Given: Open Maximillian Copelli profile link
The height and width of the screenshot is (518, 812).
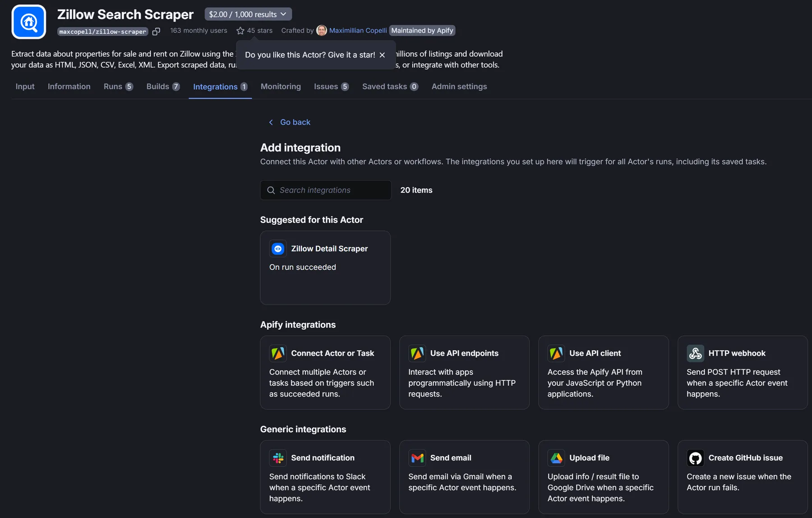Looking at the screenshot, I should (358, 30).
